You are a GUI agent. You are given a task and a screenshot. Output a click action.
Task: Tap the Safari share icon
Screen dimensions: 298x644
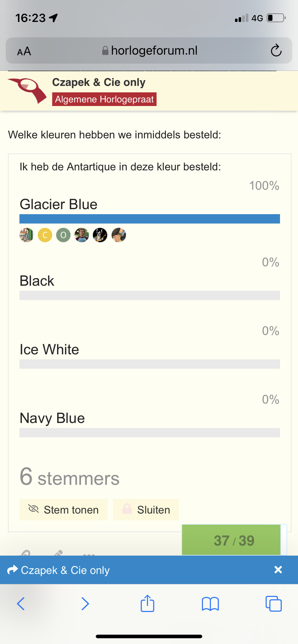[148, 603]
